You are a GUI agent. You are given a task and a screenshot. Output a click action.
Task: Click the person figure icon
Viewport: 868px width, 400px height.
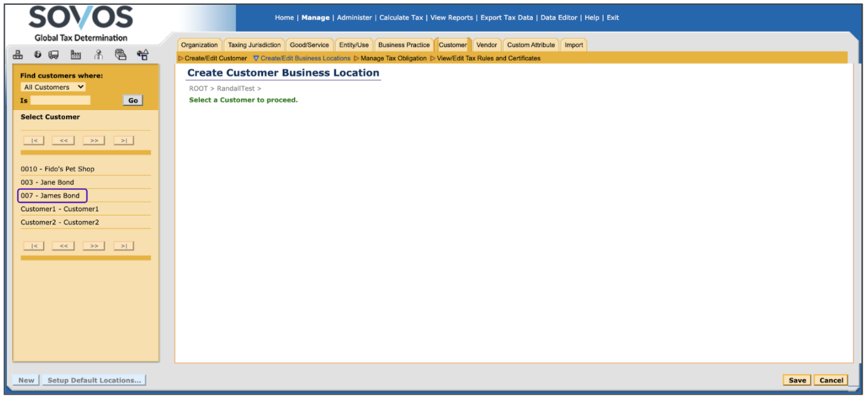[x=99, y=55]
